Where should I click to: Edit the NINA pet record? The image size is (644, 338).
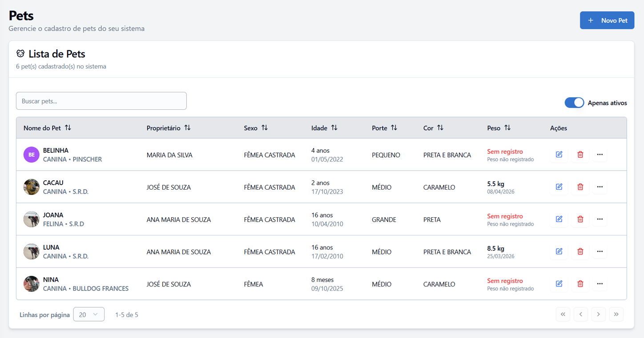(559, 284)
